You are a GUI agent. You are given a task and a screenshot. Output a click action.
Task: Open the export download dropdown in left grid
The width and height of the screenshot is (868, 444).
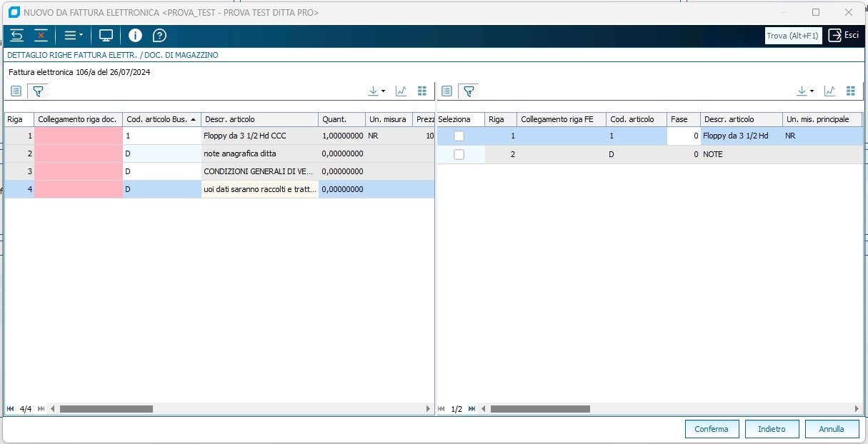(x=376, y=91)
